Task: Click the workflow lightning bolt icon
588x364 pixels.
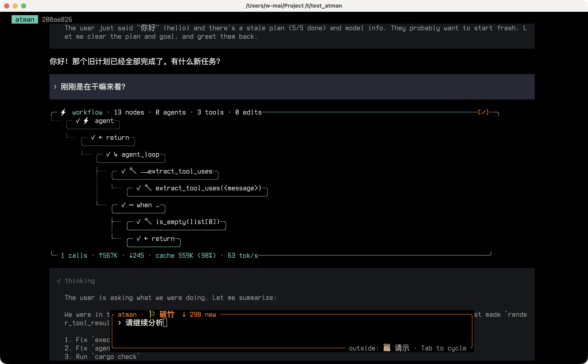Action: tap(63, 112)
